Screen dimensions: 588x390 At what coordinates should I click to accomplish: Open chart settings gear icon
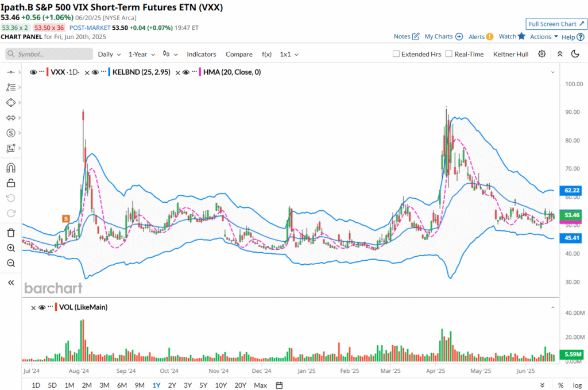541,54
